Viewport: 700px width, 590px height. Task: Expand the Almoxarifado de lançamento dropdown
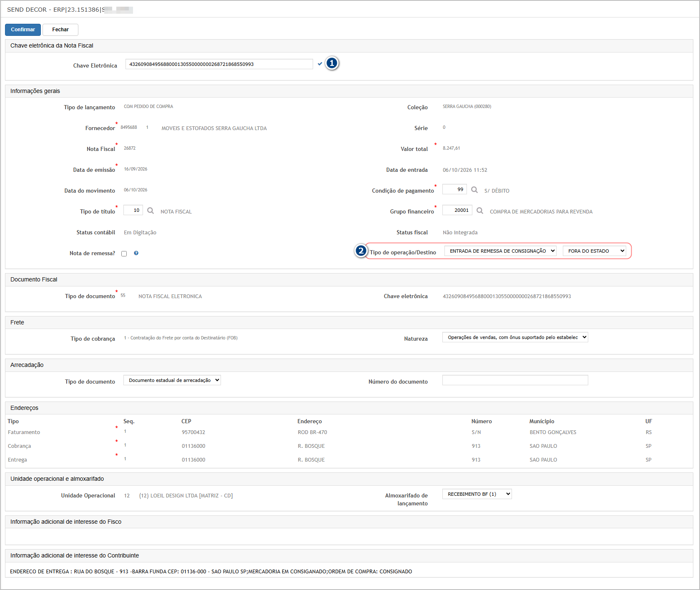coord(477,494)
